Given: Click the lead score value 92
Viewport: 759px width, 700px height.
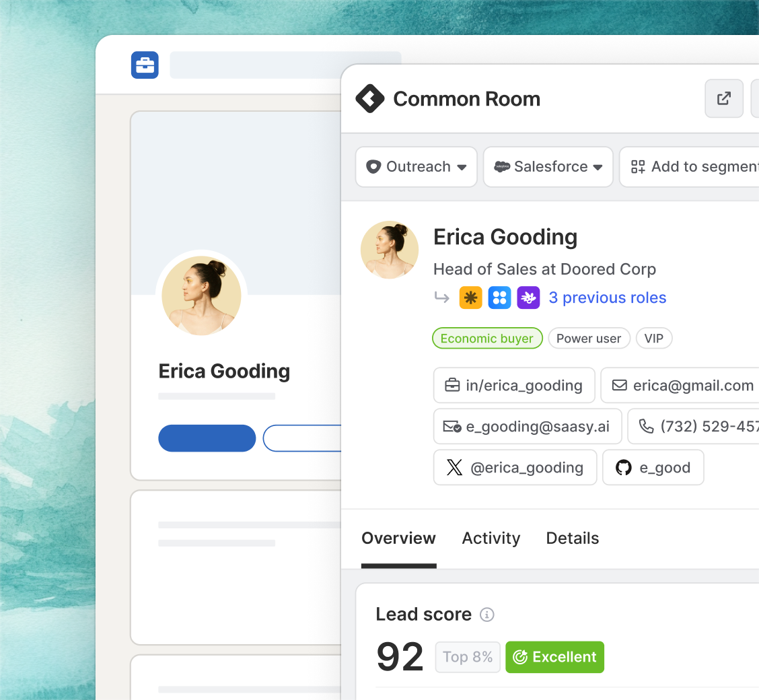Looking at the screenshot, I should [x=400, y=657].
